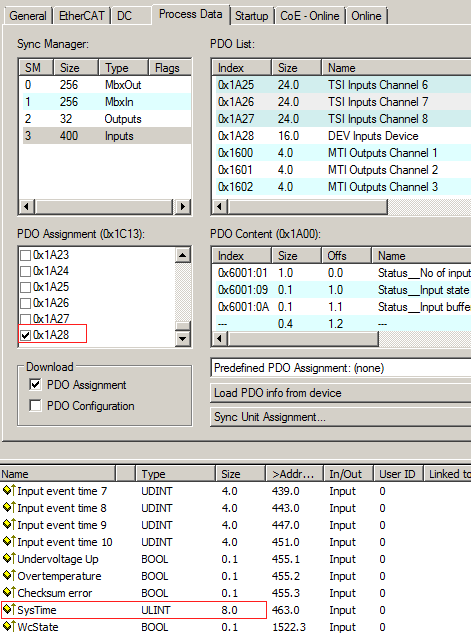The image size is (471, 634).
Task: Check the 0x1A27 PDO assignment box
Action: coord(25,319)
